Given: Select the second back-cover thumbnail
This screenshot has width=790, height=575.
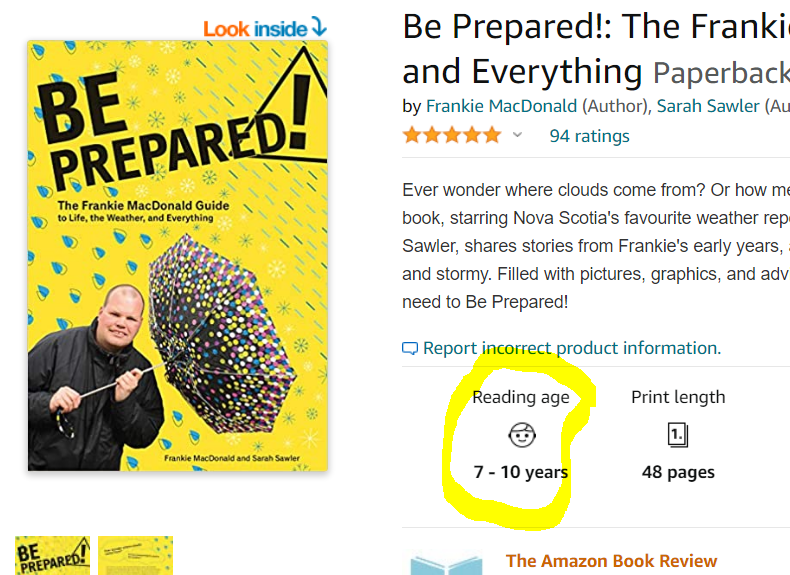Looking at the screenshot, I should [x=135, y=555].
